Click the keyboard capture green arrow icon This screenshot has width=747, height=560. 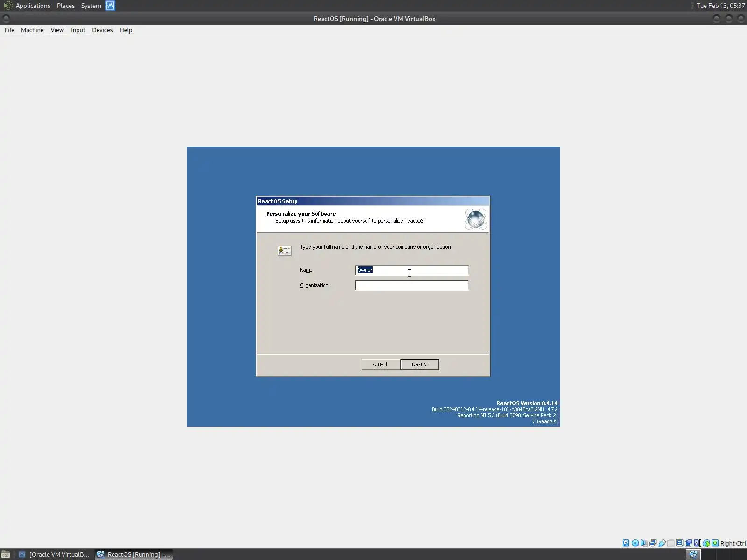click(x=715, y=543)
